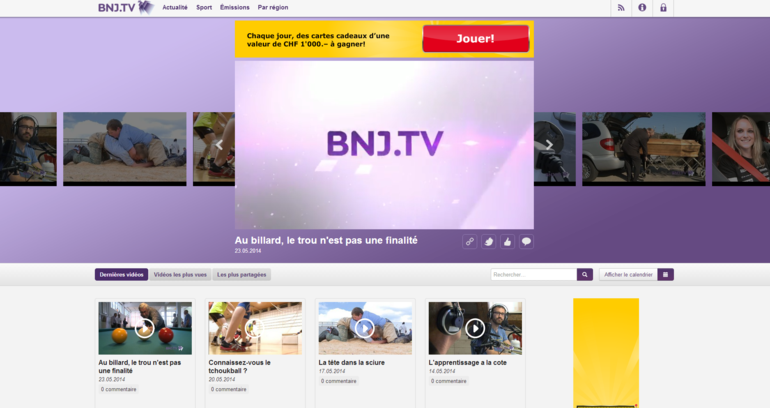The width and height of the screenshot is (770, 408).
Task: Click date 23.05.2014 below featured title
Action: (x=248, y=251)
